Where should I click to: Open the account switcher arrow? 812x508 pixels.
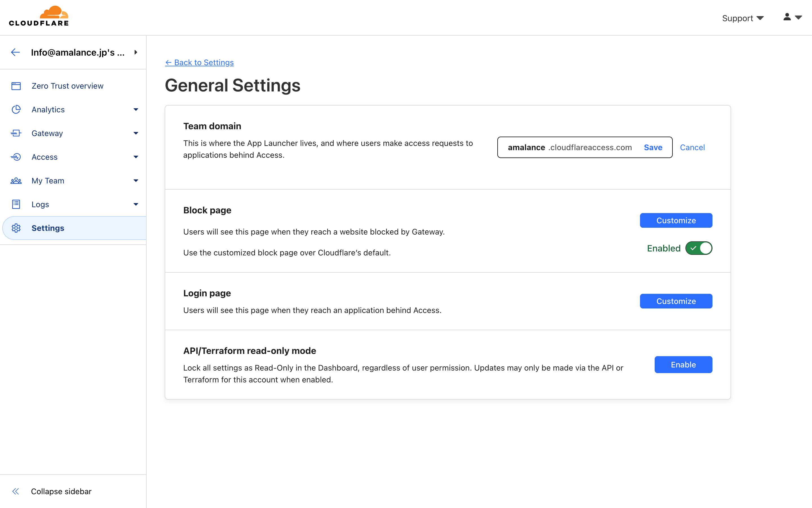tap(136, 52)
